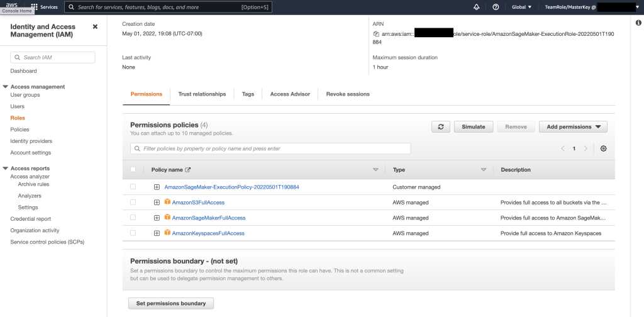Open the TeamRole/MasterKey account menu
The width and height of the screenshot is (644, 317).
592,7
